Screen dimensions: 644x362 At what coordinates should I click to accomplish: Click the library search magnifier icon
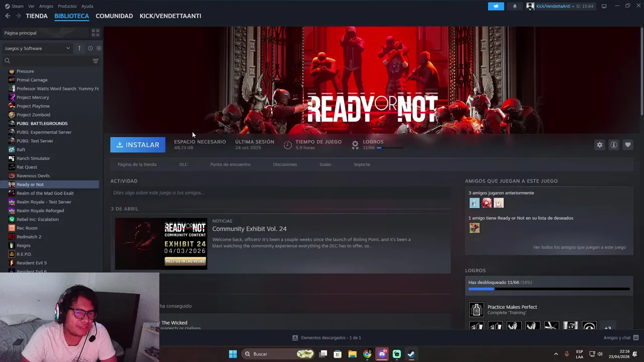(x=7, y=61)
